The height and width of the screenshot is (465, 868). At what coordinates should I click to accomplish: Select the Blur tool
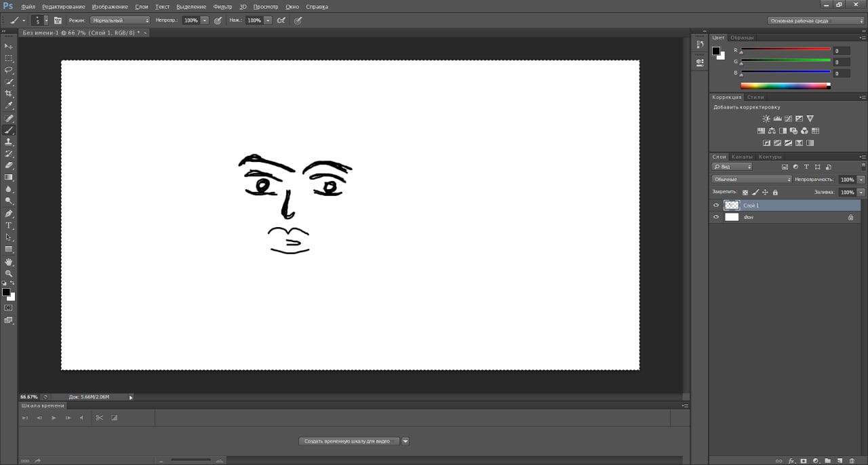[x=9, y=189]
